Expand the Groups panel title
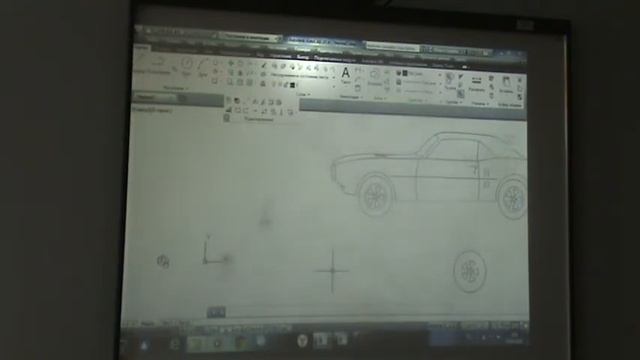 click(453, 102)
